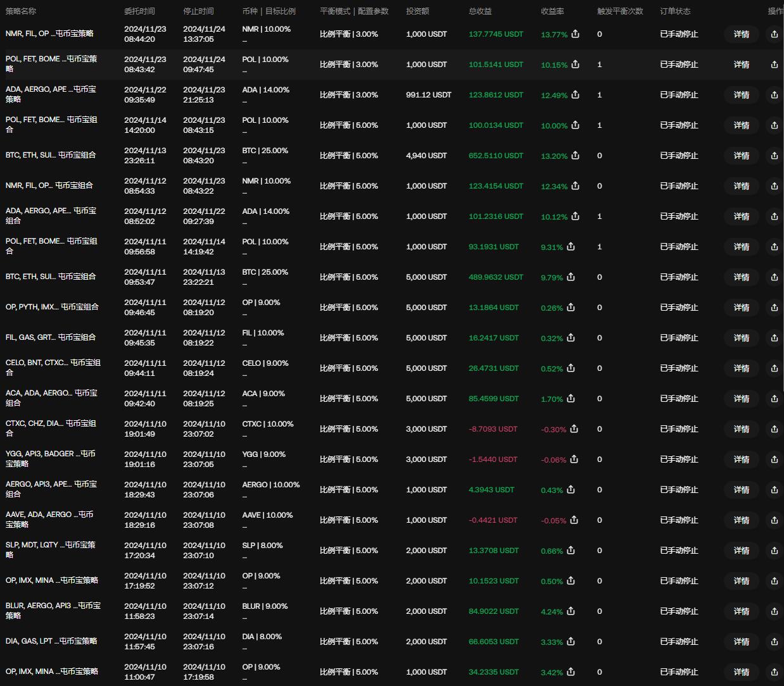Viewport: 784px width, 686px height.
Task: Click share icon beside 13.20% return rate
Action: (575, 155)
